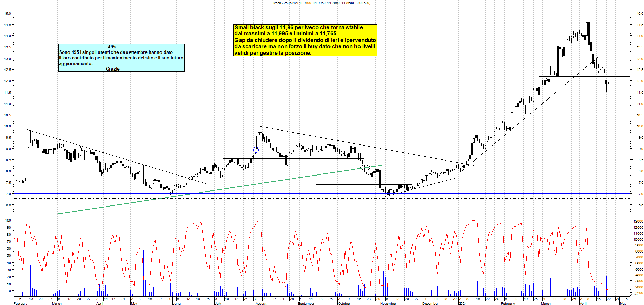The width and height of the screenshot is (644, 305).
Task: Click '7.0' on the right price axis
Action: [641, 194]
